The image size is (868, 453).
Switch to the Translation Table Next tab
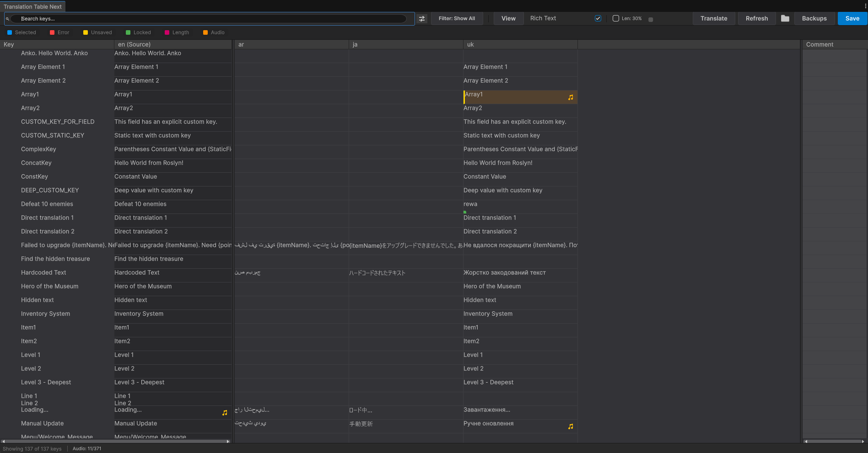tap(32, 6)
